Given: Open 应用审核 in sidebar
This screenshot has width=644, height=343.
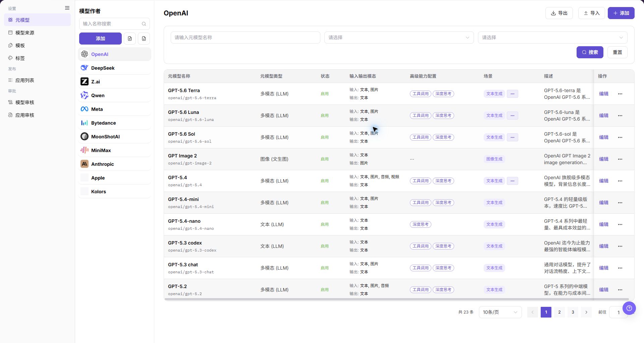Looking at the screenshot, I should click(37, 115).
